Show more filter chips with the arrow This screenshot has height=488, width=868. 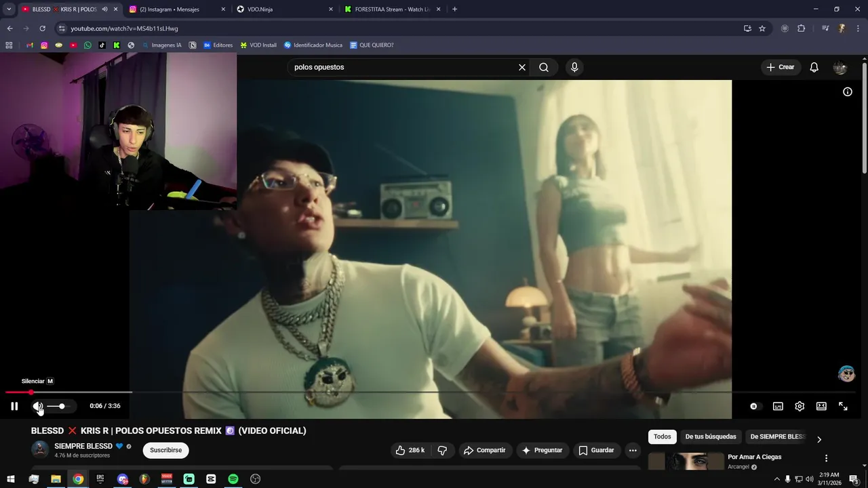point(819,439)
